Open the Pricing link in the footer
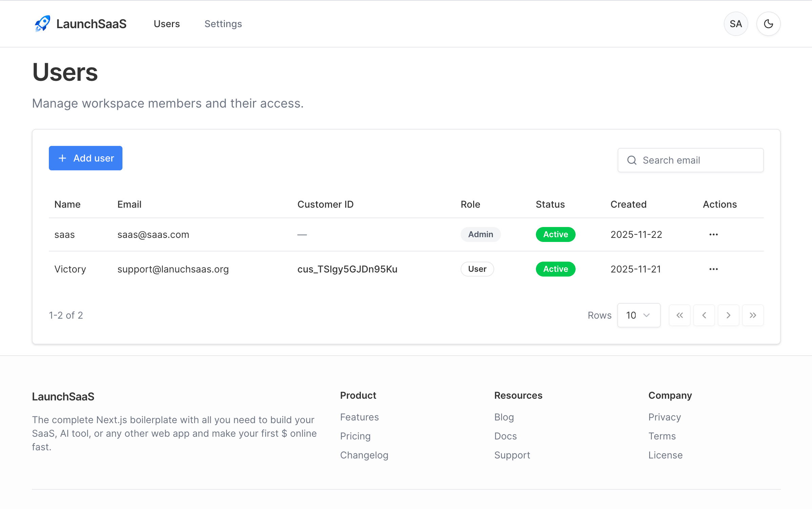This screenshot has width=812, height=509. [355, 436]
